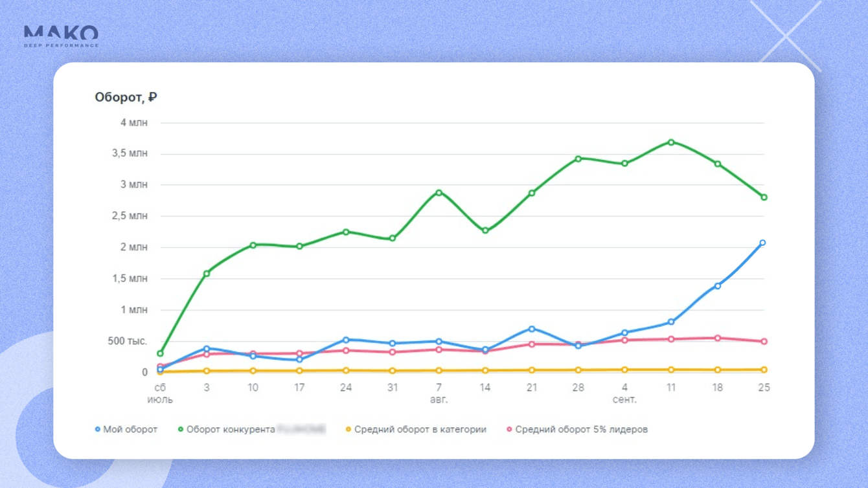The image size is (868, 488).
Task: Click the pink 5% leaders legend dot
Action: pos(510,429)
